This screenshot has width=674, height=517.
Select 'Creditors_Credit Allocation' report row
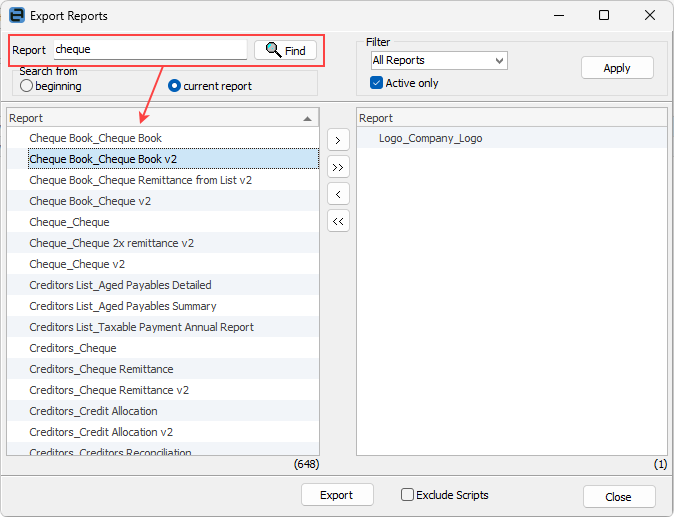pos(162,411)
